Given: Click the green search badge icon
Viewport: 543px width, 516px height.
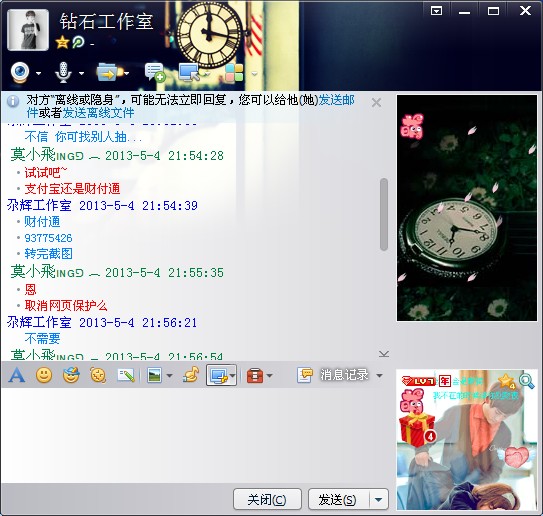Looking at the screenshot, I should [78, 43].
